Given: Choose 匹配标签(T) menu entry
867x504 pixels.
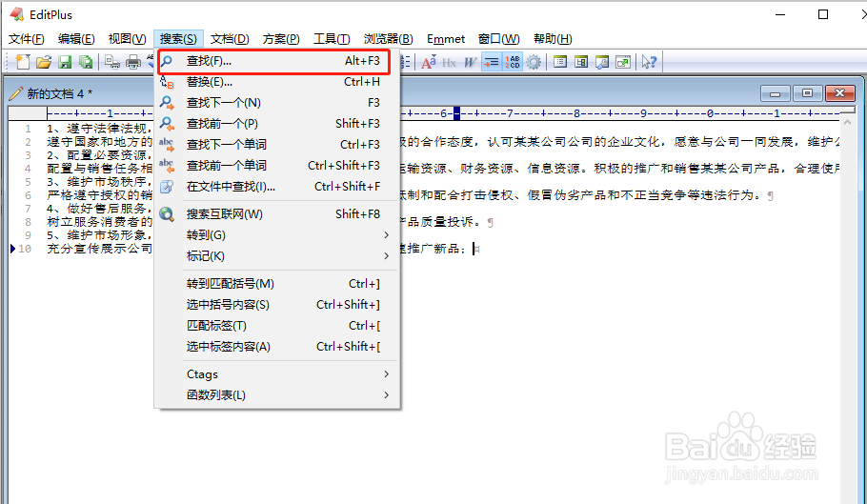Looking at the screenshot, I should pos(277,326).
